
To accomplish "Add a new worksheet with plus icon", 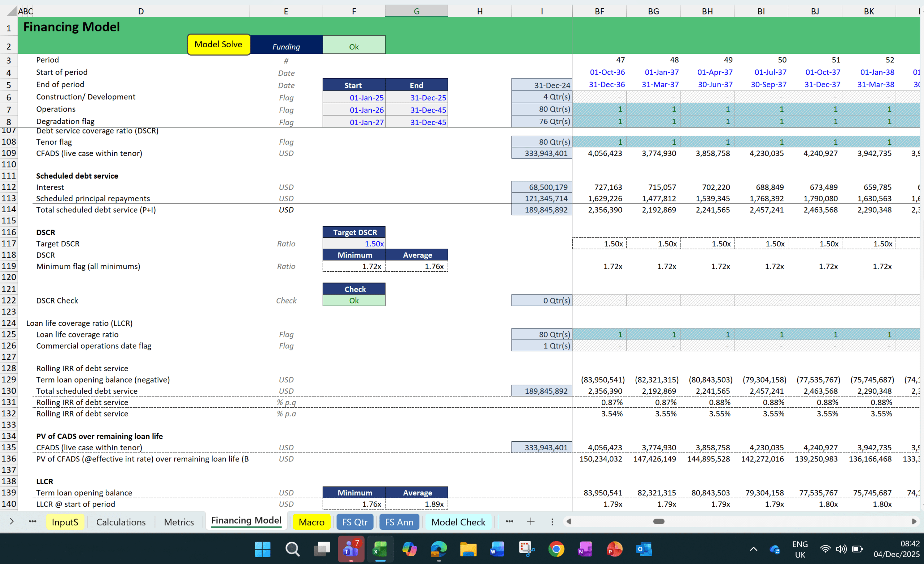I will 531,522.
